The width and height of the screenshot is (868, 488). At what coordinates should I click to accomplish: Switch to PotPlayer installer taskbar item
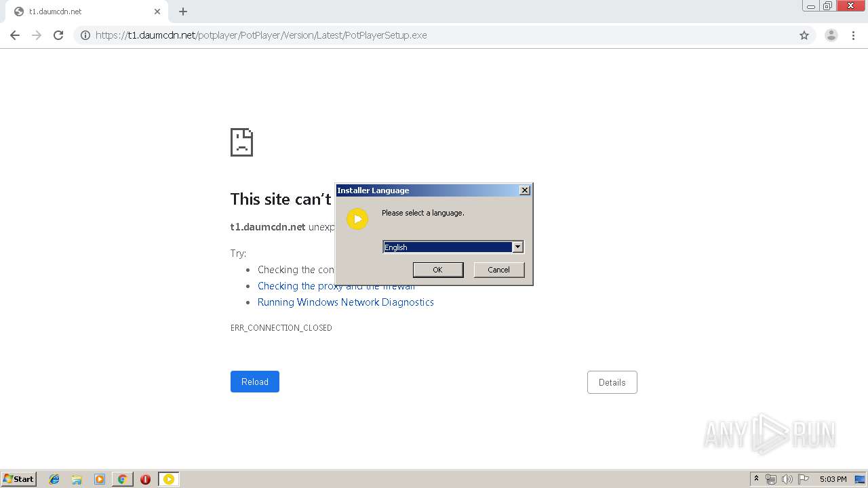coord(169,479)
